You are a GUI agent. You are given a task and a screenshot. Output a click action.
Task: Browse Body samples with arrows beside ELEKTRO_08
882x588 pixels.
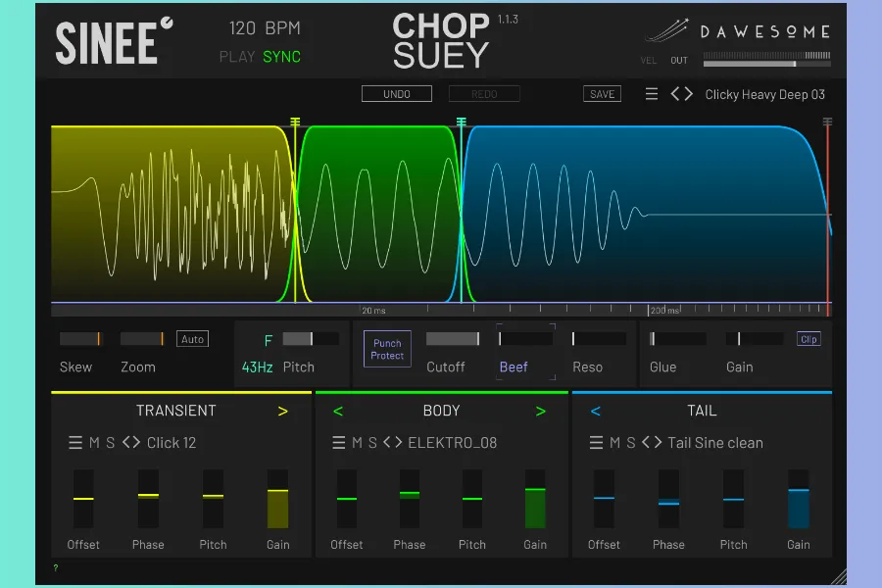click(393, 443)
